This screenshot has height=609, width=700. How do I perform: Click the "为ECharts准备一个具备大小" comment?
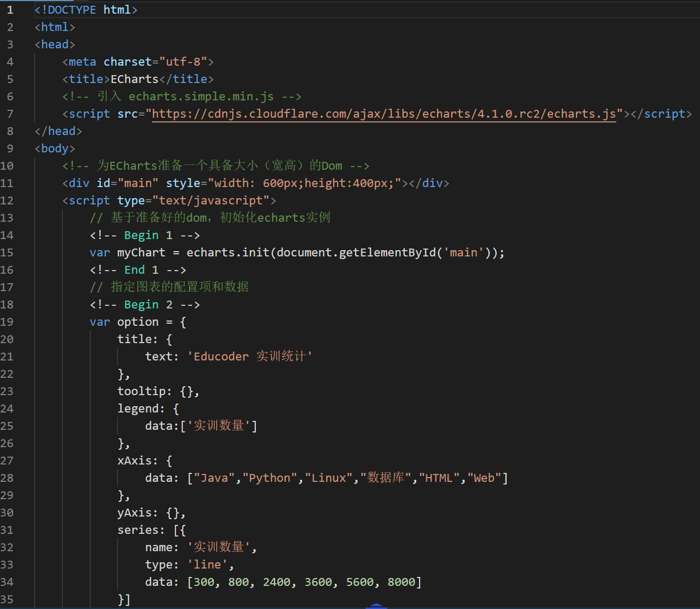pos(216,166)
